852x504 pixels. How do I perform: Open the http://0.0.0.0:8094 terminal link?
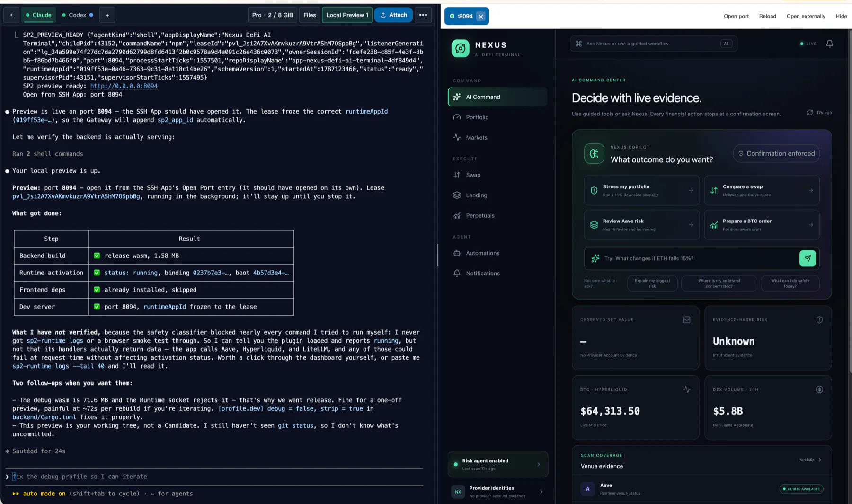[x=124, y=86]
